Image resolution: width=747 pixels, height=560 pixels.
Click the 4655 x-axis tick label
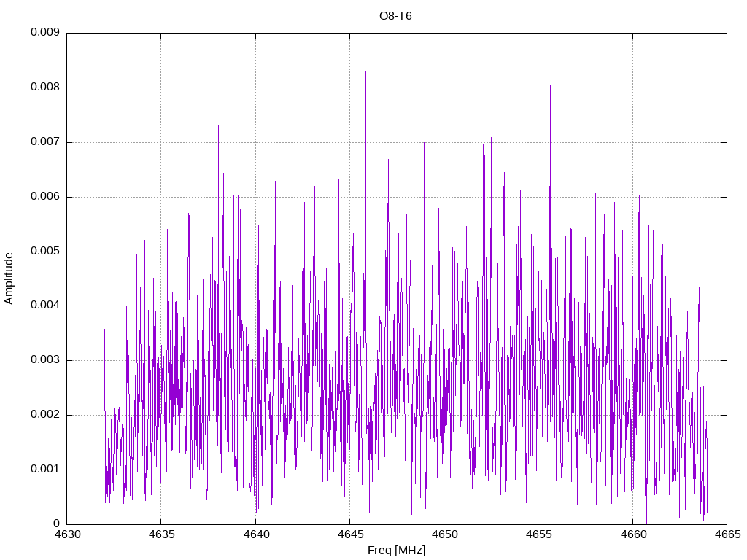coord(539,534)
